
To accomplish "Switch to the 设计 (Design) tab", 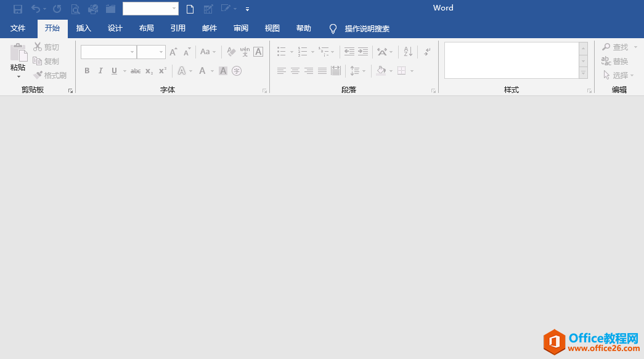I will point(115,28).
